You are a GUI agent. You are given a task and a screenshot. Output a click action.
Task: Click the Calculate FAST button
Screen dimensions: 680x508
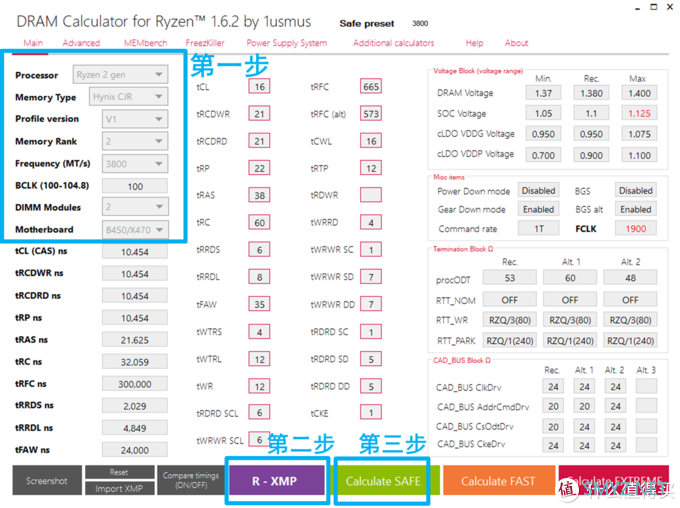pos(498,481)
